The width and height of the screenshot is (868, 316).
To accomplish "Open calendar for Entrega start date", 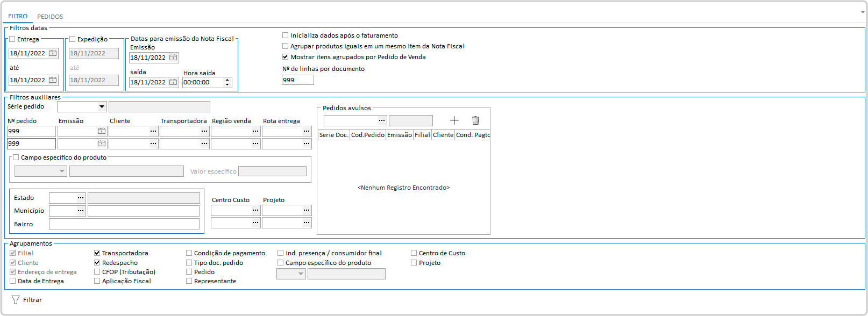I will tap(53, 53).
